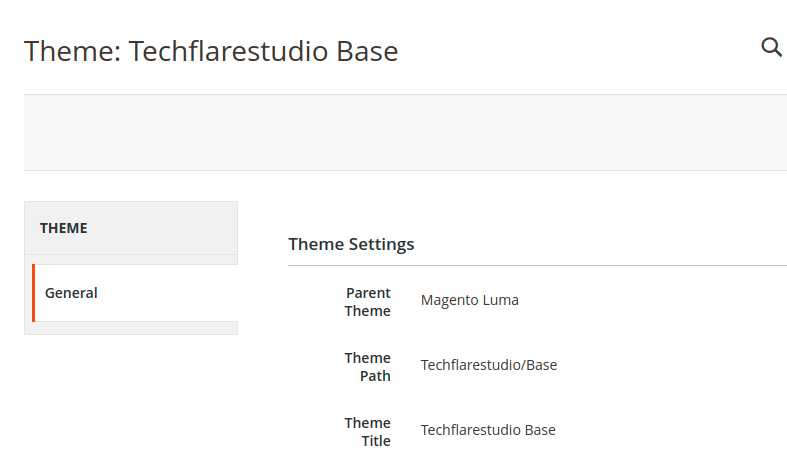787x471 pixels.
Task: Click the word Techflarestudio in page title
Action: pos(228,51)
